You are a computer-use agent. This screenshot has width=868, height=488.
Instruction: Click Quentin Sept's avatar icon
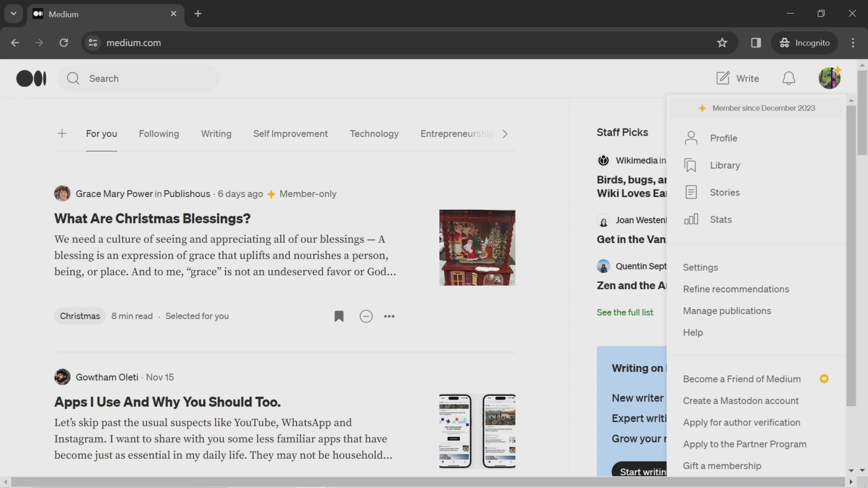coord(604,266)
